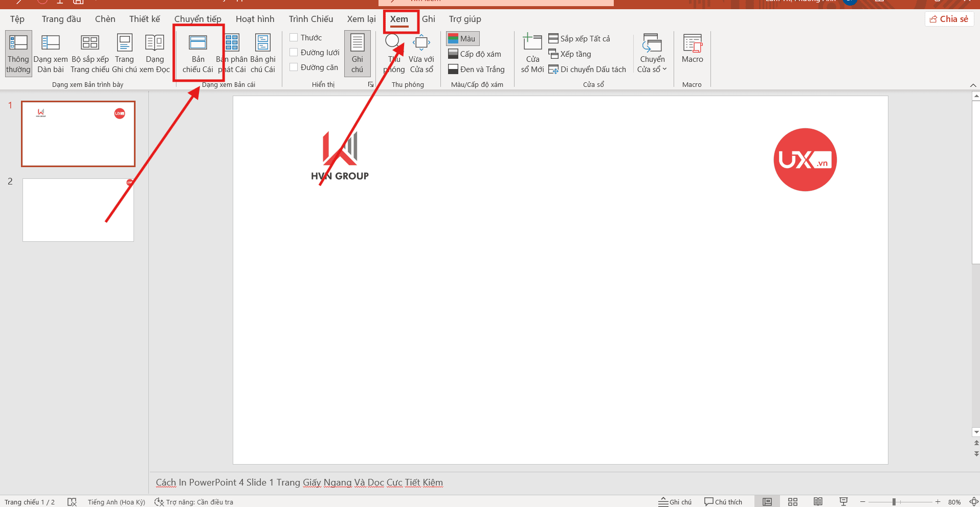Click Đen và Trắng display mode
This screenshot has width=980, height=507.
coord(476,69)
